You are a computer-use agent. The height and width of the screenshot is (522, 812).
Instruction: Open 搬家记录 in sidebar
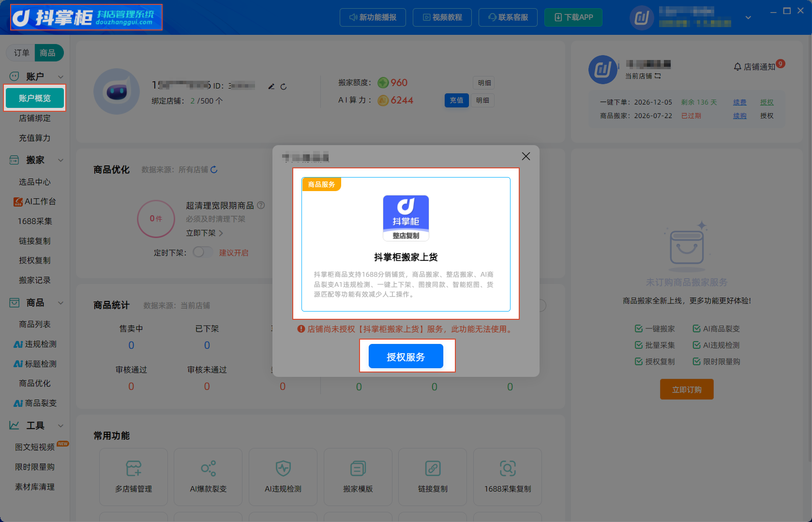tap(35, 280)
